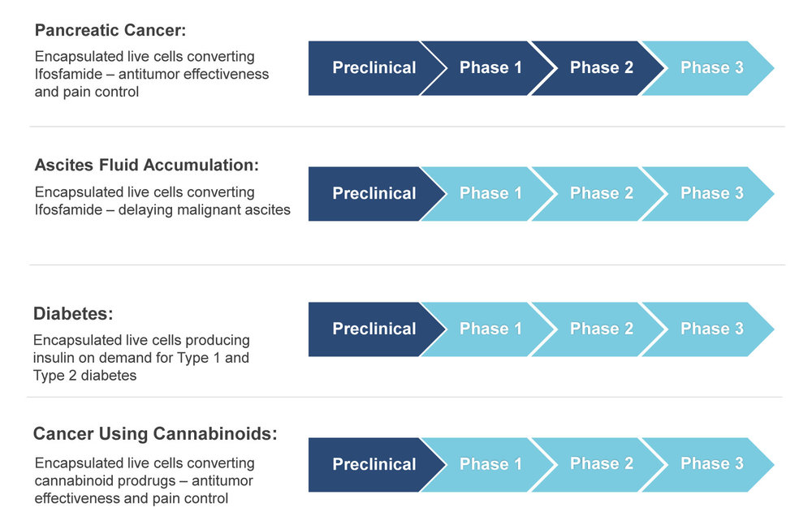812x525 pixels.
Task: Click Preclinical arrow for Cancer Using Cannabinoids
Action: point(374,464)
